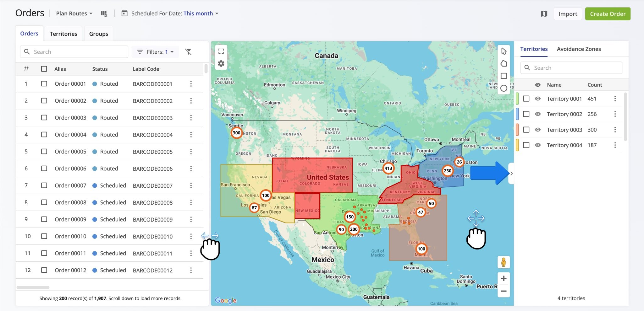Toggle visibility eye for Territory 0003
This screenshot has height=311, width=644.
coord(538,130)
